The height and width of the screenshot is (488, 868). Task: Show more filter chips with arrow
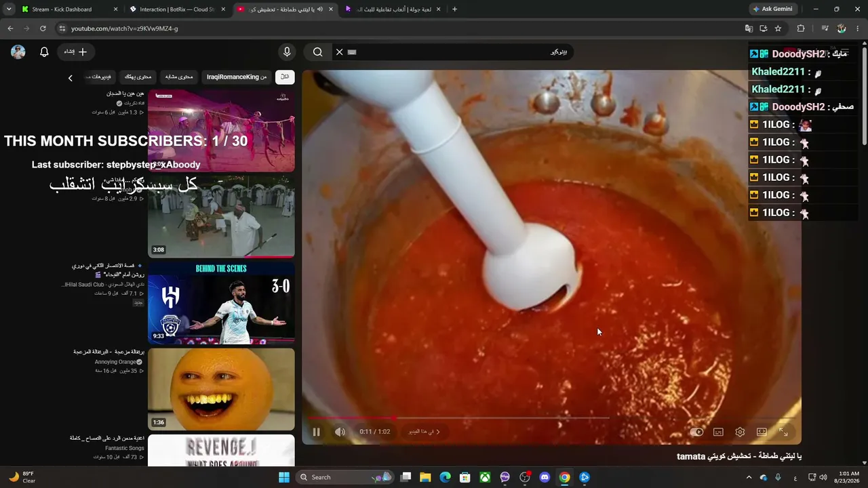(70, 78)
